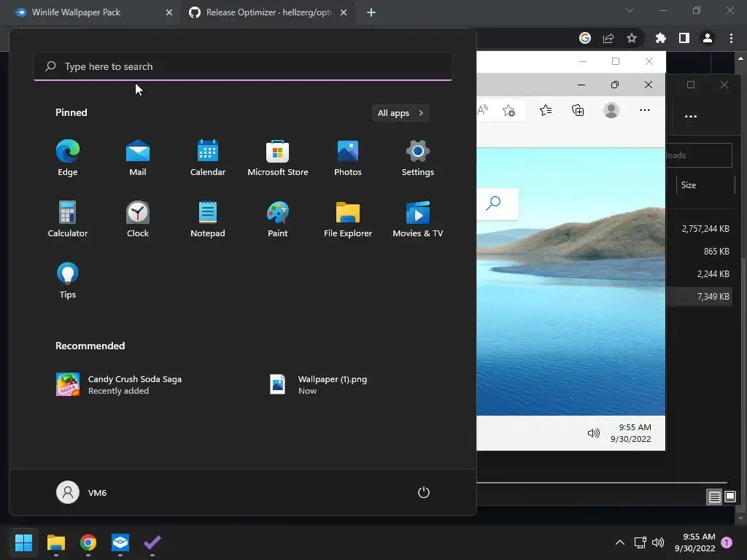Open File Explorer from the taskbar
Image resolution: width=747 pixels, height=560 pixels.
(55, 542)
